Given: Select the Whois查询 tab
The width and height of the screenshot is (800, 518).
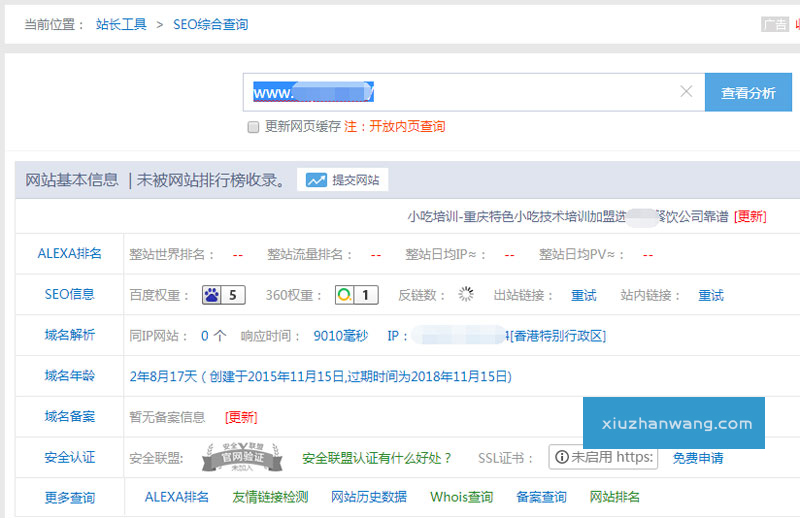Looking at the screenshot, I should [461, 497].
